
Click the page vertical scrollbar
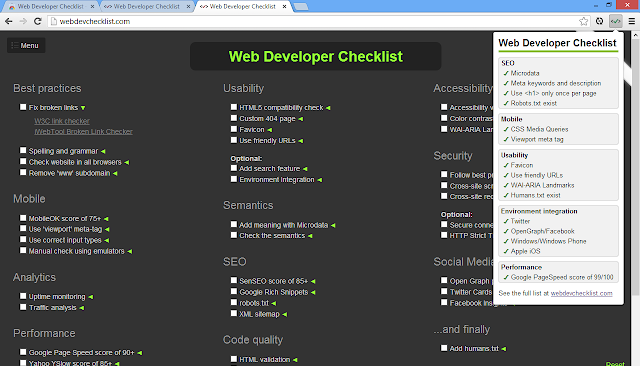click(x=636, y=167)
